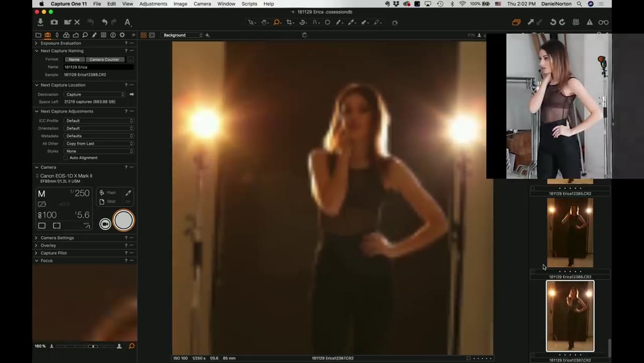Select the pointer Select tool
Viewport: 644px width, 363px height.
point(251,22)
